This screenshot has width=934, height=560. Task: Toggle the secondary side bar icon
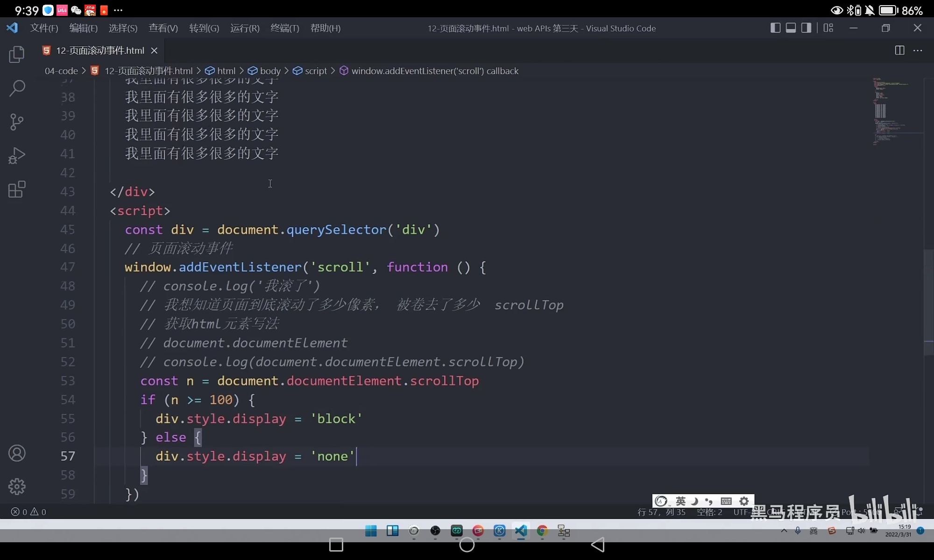pos(807,28)
